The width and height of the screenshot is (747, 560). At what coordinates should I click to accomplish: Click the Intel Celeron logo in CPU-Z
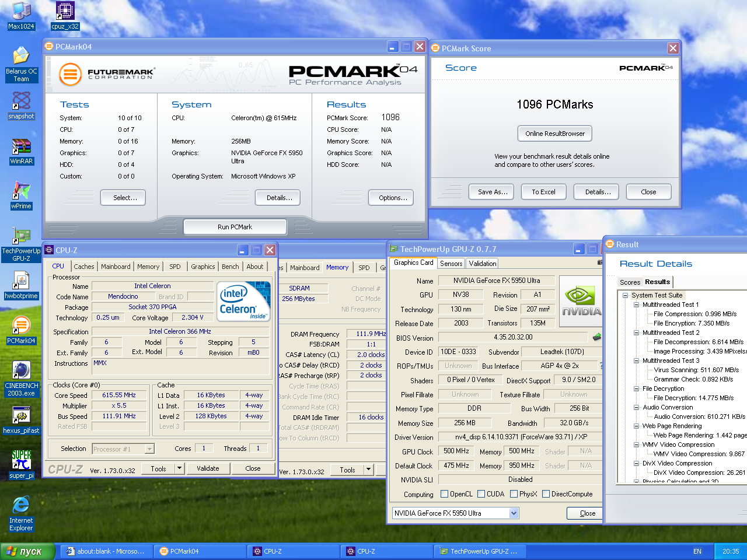[x=243, y=301]
